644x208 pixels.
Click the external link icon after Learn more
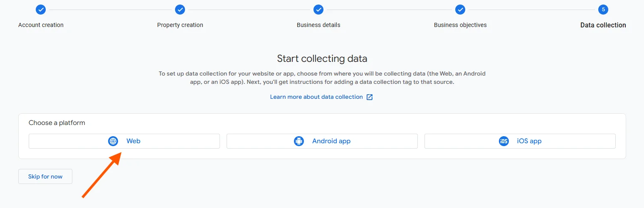[x=370, y=97]
